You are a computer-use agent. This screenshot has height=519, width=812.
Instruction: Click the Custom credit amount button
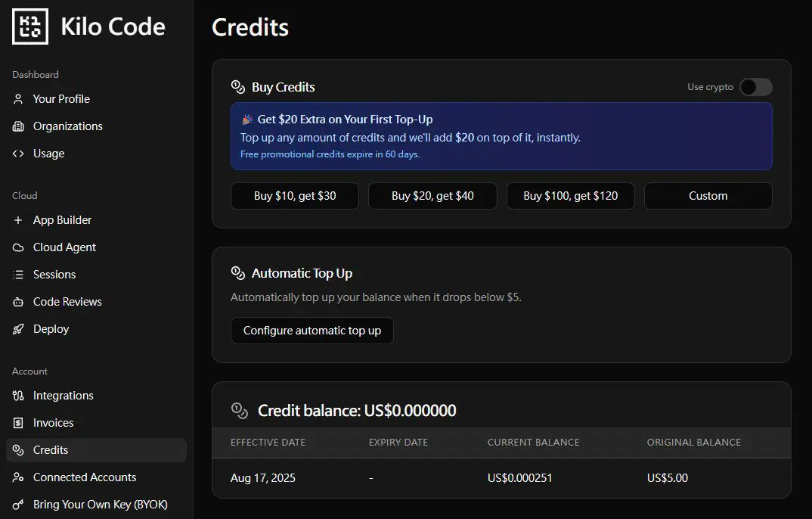point(708,196)
